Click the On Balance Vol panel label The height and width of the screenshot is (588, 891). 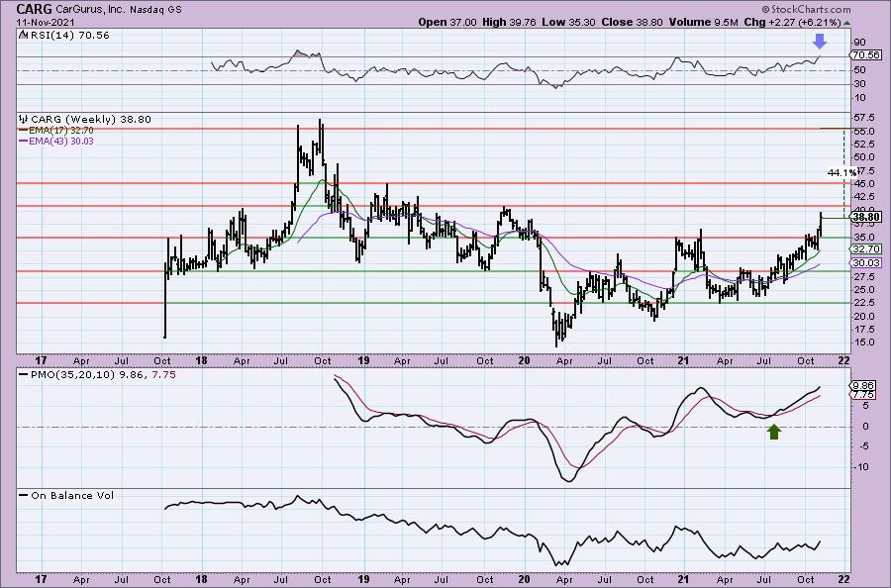click(x=72, y=495)
